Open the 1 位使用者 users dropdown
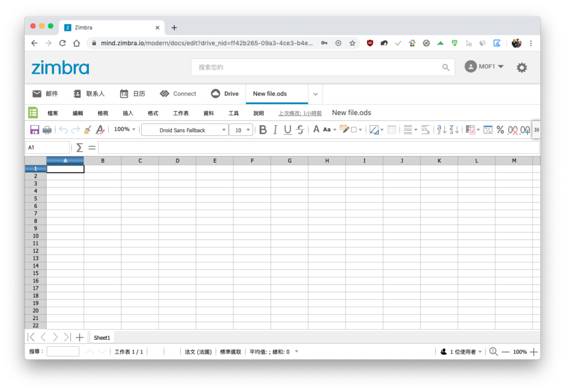 (461, 352)
